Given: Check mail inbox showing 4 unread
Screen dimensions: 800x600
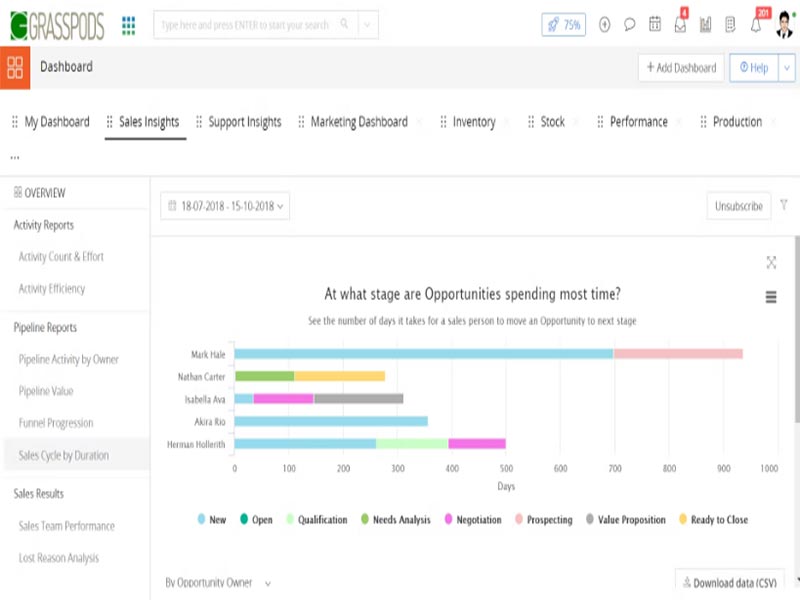Looking at the screenshot, I should click(680, 25).
